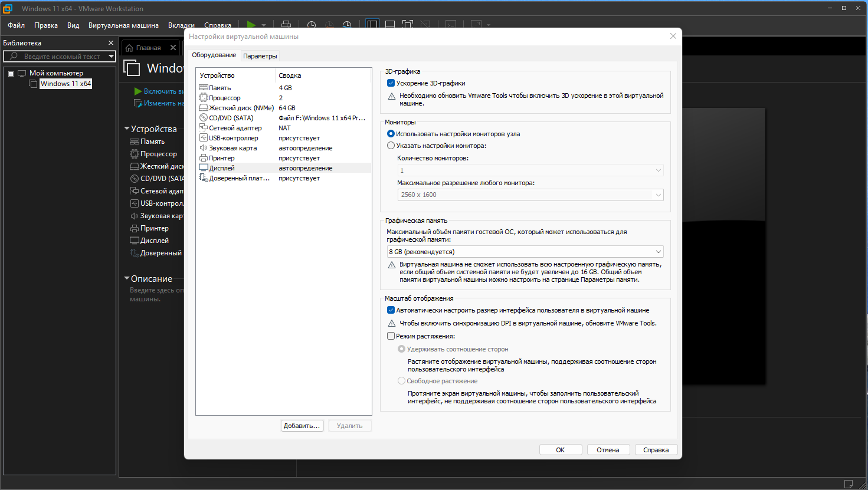Switch to the Параметры tab

click(260, 56)
